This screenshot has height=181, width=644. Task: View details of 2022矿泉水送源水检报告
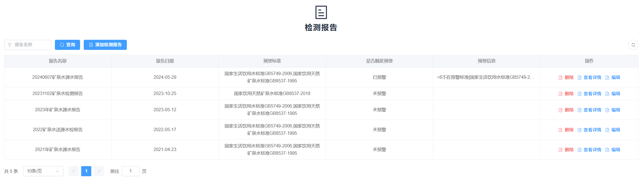(589, 130)
